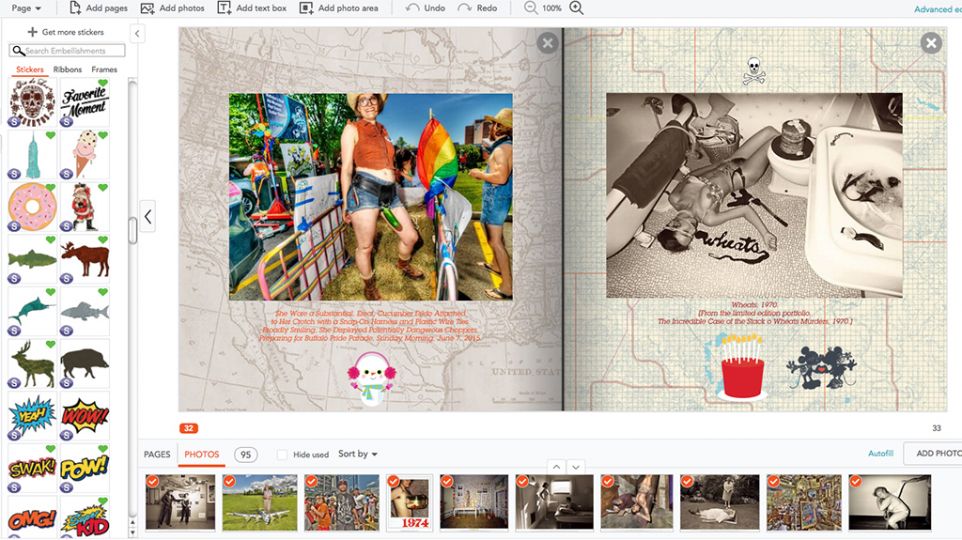Enable the Hide used checkbox
Image resolution: width=962 pixels, height=540 pixels.
point(282,455)
